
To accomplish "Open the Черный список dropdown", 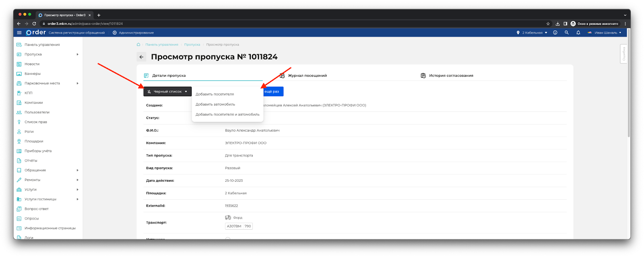I will (167, 92).
